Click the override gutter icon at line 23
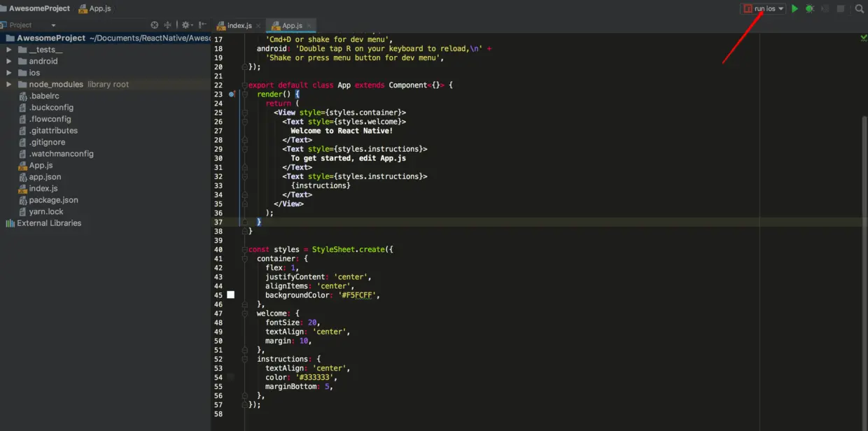Screen dimensions: 868x431 [232, 94]
